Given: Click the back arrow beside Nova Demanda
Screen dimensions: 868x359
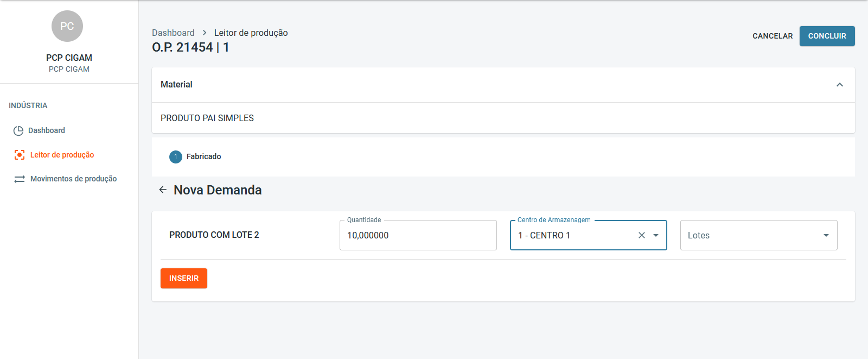Looking at the screenshot, I should [x=163, y=190].
